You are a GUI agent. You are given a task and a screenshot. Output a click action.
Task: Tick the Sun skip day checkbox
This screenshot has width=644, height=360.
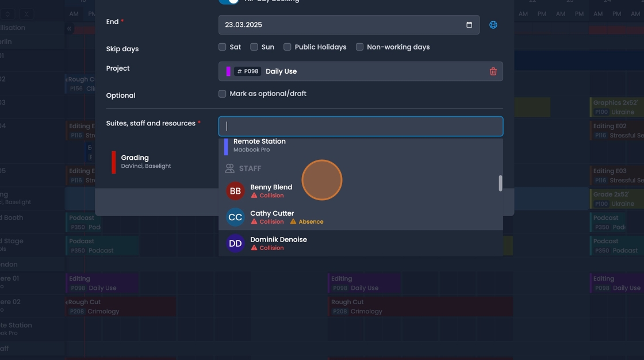click(254, 47)
